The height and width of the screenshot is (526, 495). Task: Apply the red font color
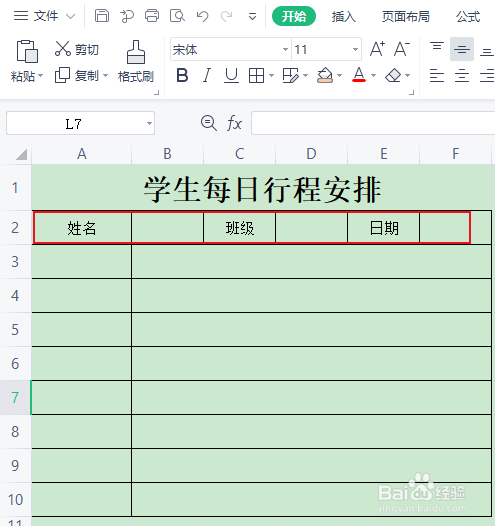coord(359,74)
